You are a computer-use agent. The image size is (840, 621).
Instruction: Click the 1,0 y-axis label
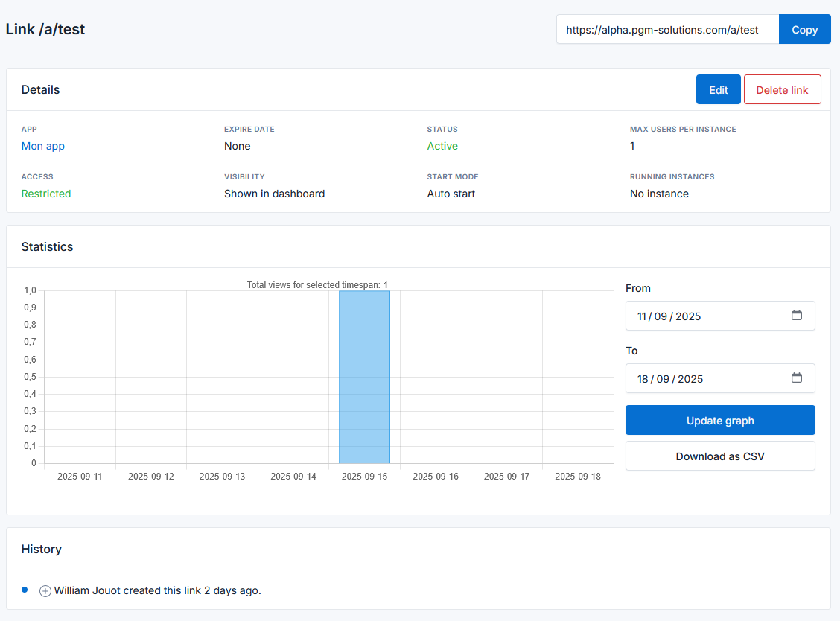(x=30, y=290)
